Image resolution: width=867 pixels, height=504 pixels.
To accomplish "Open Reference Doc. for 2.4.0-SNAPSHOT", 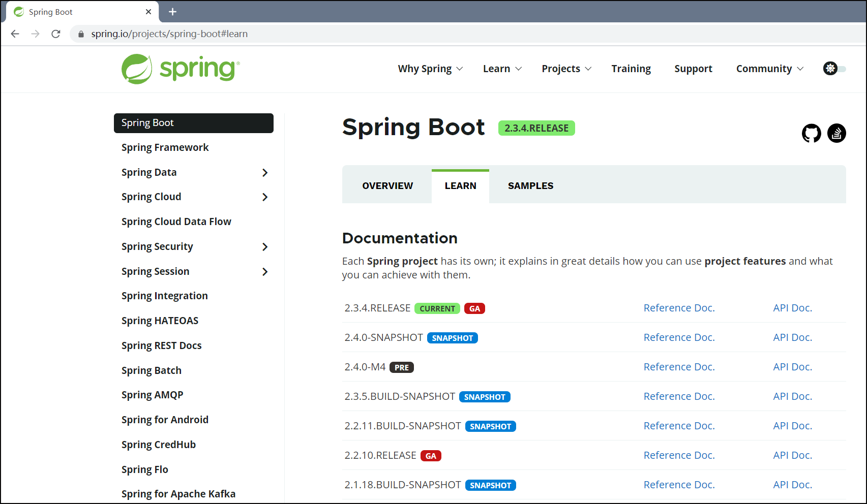I will click(x=679, y=337).
